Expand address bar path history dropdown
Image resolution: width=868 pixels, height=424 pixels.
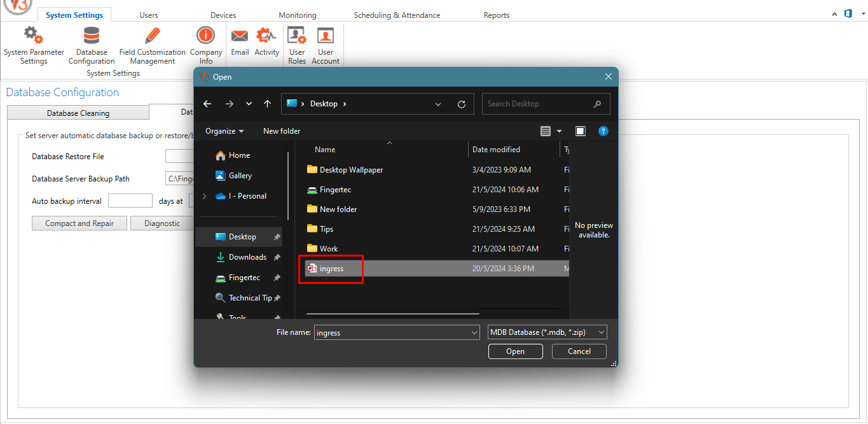(x=438, y=104)
